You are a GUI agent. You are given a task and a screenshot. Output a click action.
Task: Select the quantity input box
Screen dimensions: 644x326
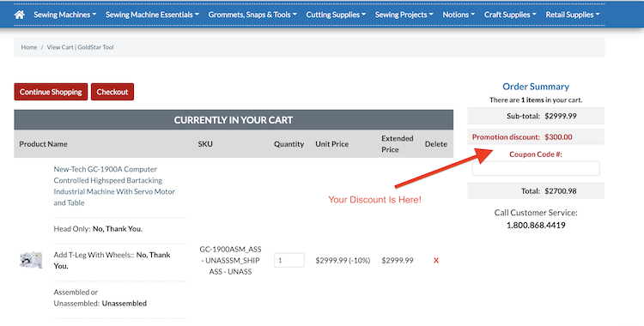tap(289, 260)
